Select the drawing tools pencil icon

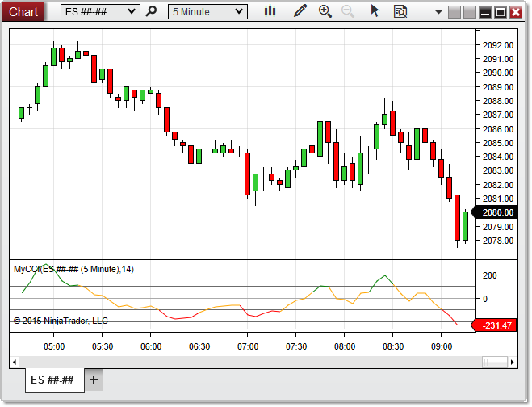[300, 11]
